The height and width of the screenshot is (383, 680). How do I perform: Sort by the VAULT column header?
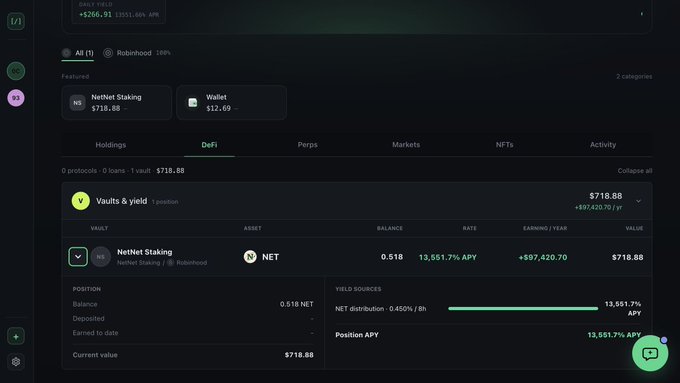pyautogui.click(x=99, y=228)
